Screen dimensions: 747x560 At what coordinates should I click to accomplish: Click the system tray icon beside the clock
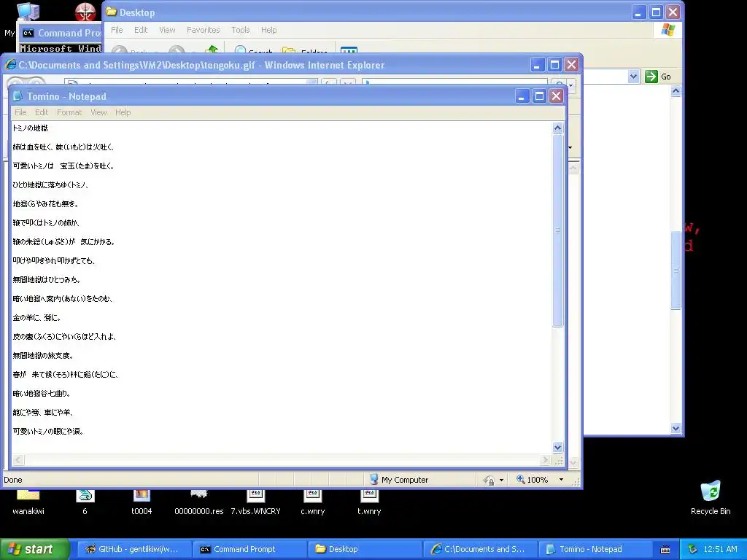click(693, 549)
